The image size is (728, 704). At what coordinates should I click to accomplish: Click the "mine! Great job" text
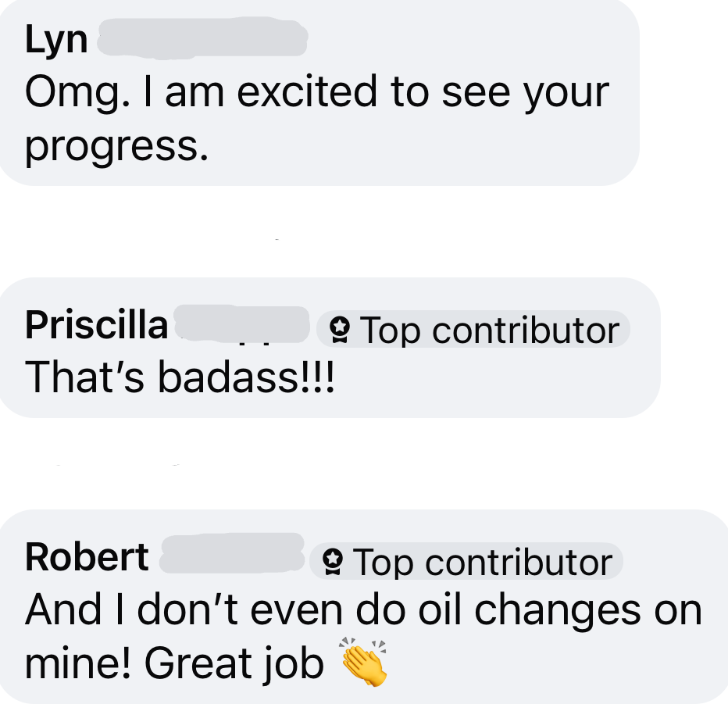[174, 663]
